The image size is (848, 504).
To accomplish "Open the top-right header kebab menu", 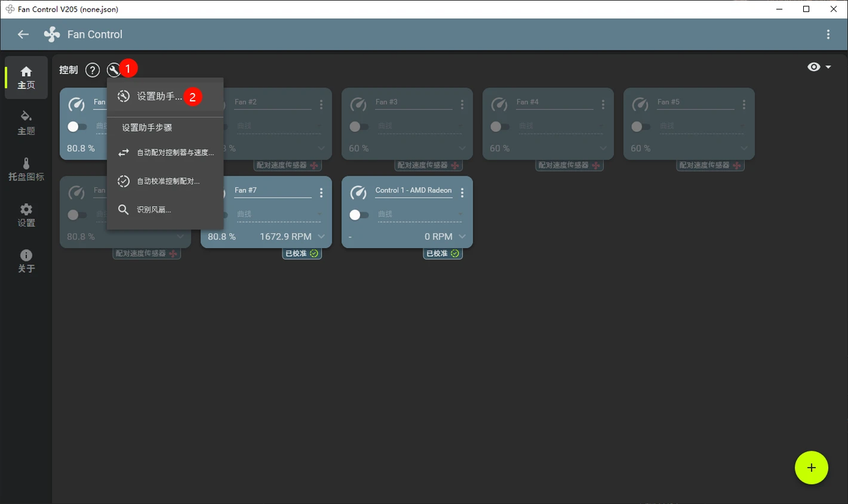I will tap(828, 35).
